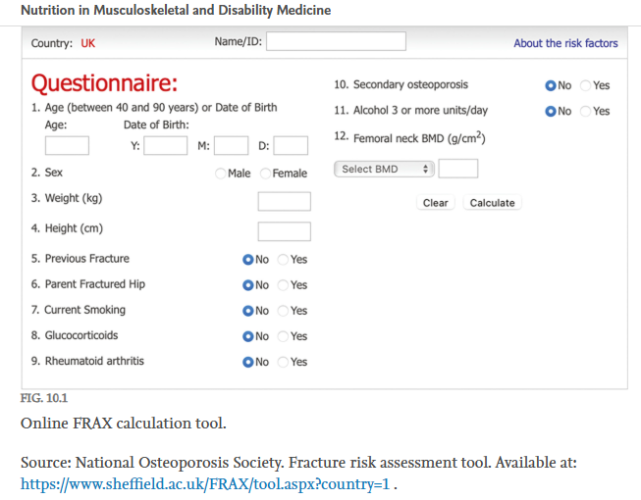Set Glucocorticoids to Yes

pyautogui.click(x=283, y=337)
